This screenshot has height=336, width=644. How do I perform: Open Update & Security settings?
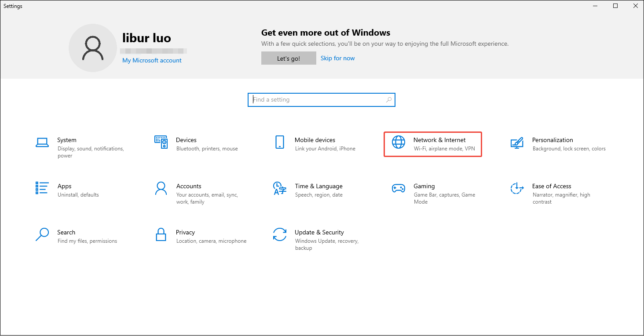point(319,232)
